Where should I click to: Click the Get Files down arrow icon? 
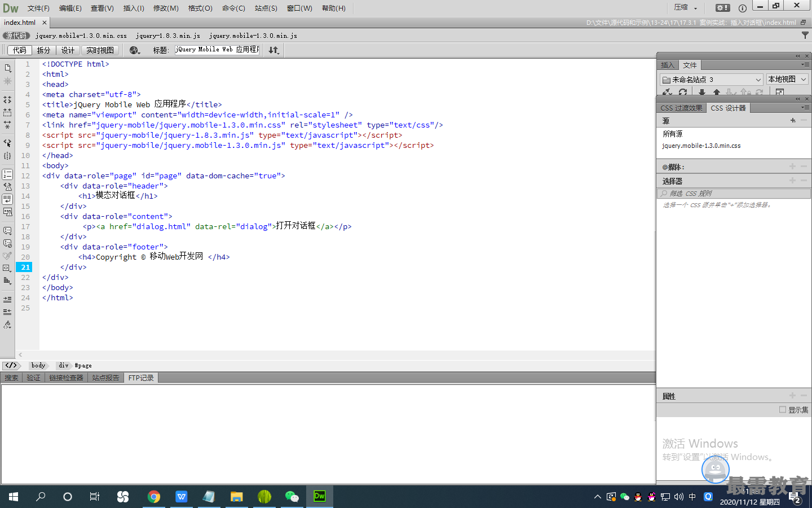pyautogui.click(x=702, y=92)
